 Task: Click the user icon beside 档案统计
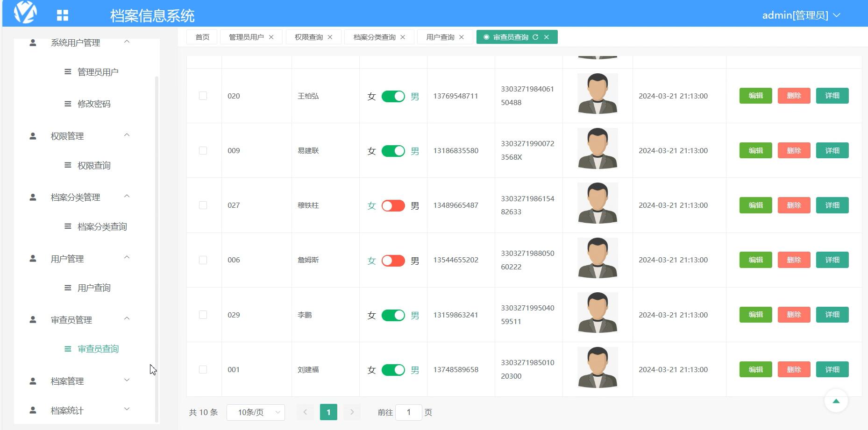pos(33,410)
